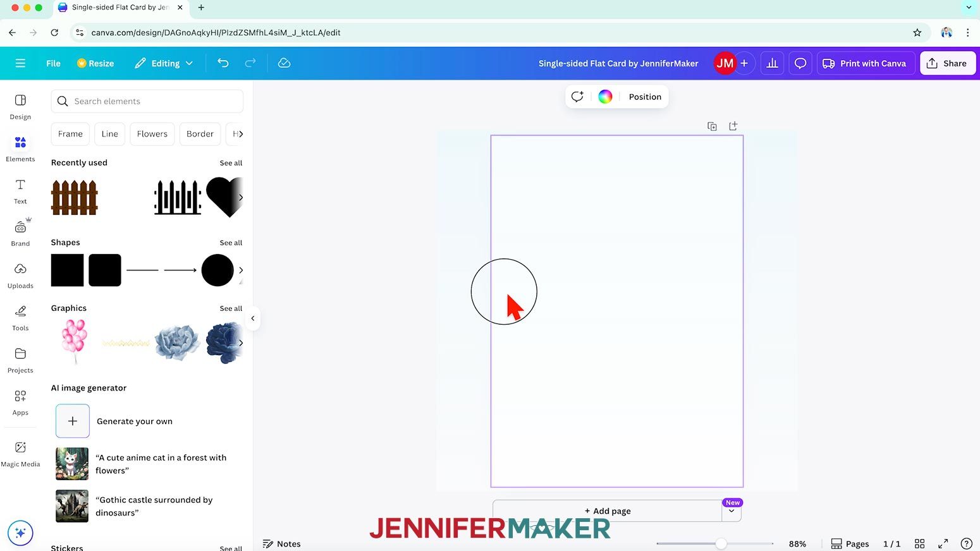Image resolution: width=980 pixels, height=551 pixels.
Task: Show more Shapes arrow
Action: 240,270
